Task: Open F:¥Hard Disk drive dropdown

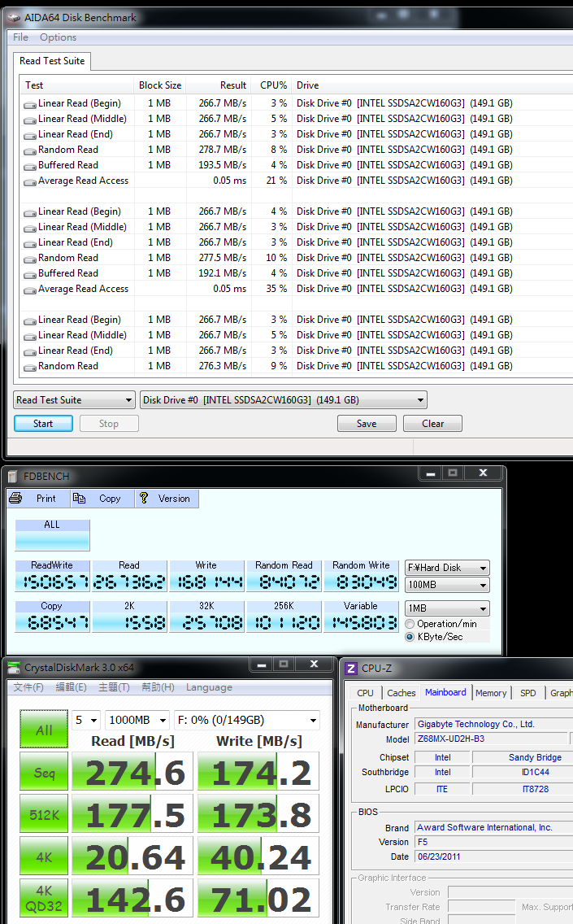Action: click(447, 568)
